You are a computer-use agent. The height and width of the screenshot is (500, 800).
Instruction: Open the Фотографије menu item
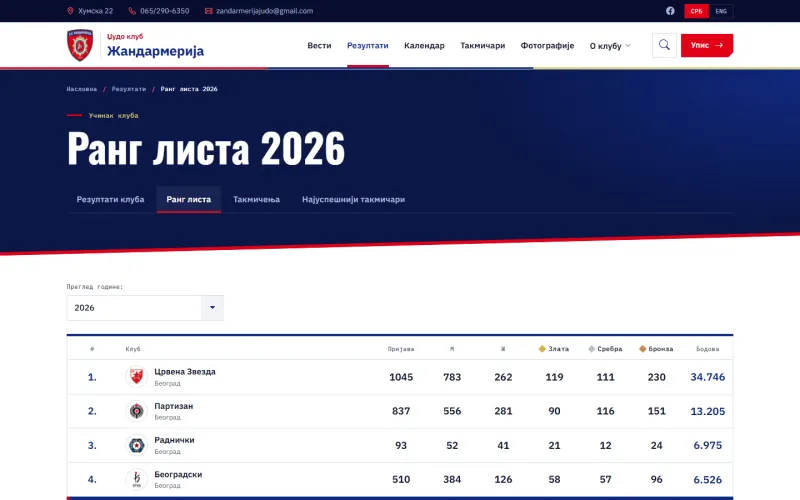(547, 45)
